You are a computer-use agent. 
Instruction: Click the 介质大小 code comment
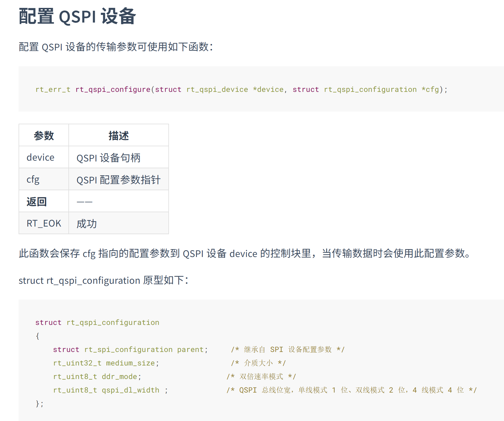point(258,363)
